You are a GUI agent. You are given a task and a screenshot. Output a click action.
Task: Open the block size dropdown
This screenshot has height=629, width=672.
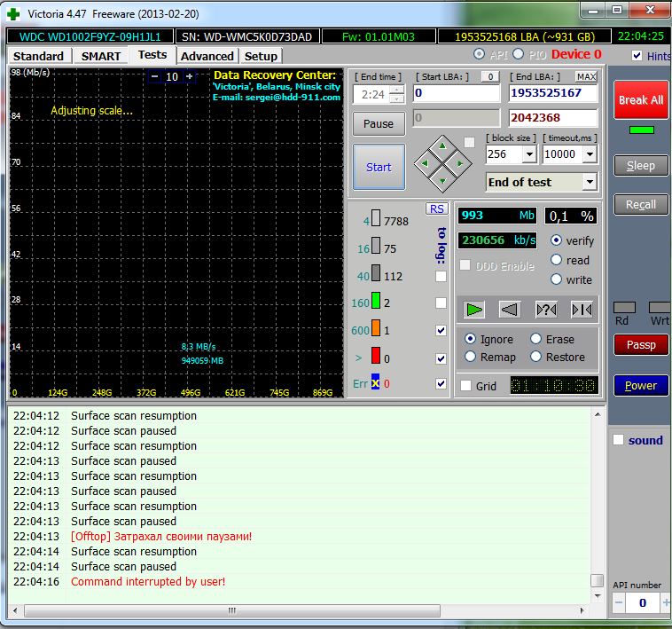[x=529, y=154]
